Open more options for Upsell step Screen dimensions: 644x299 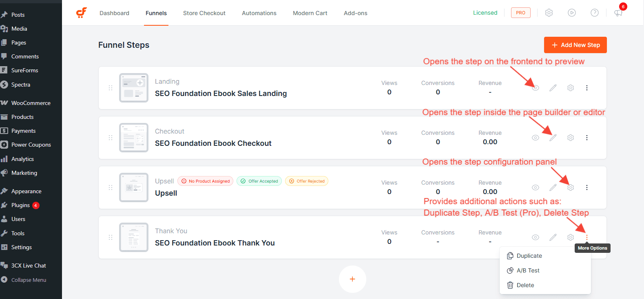coord(587,187)
